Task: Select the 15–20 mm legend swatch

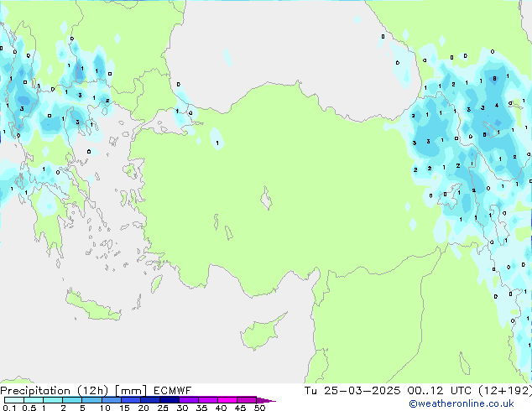Action: (x=131, y=400)
